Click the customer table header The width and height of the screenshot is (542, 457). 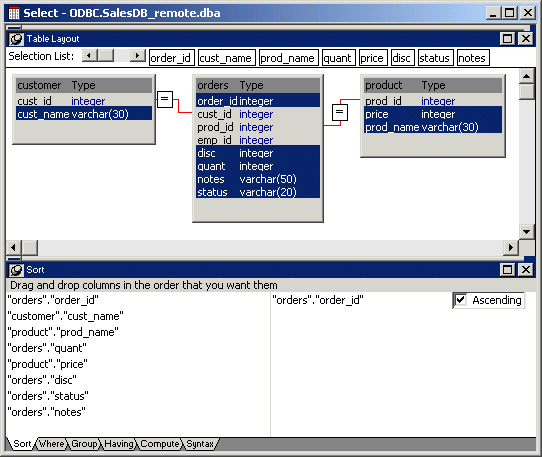tap(84, 85)
